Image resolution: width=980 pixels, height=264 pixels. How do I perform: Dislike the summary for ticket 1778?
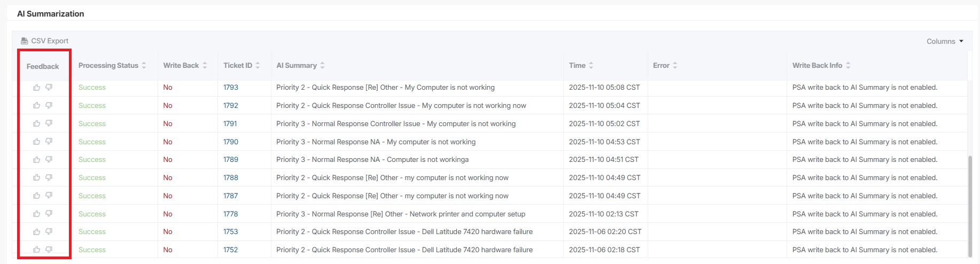coord(49,214)
